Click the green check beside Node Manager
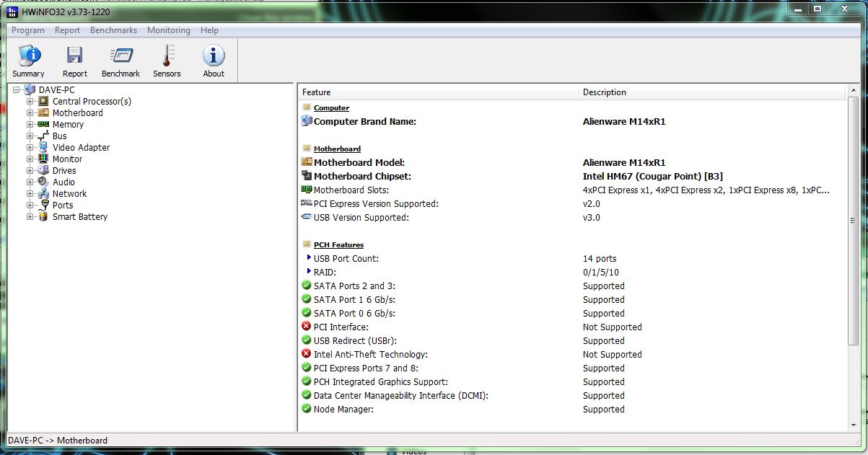868x455 pixels. point(307,409)
